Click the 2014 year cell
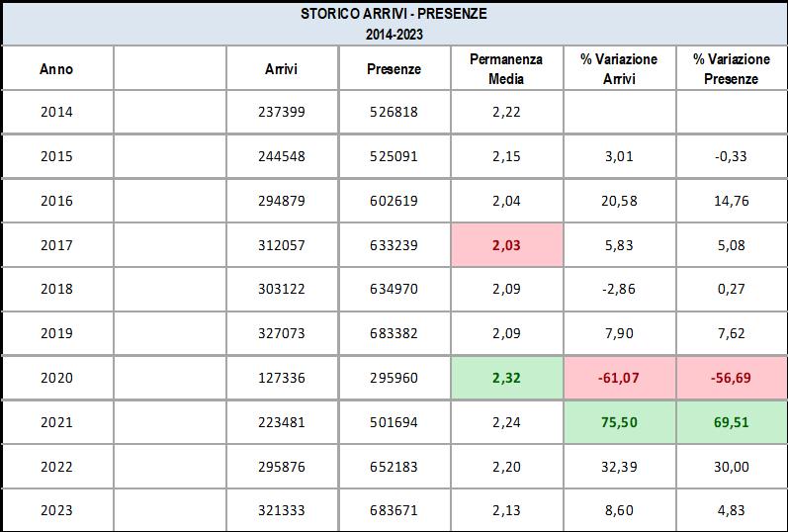Viewport: 788px width, 532px height. (x=56, y=112)
